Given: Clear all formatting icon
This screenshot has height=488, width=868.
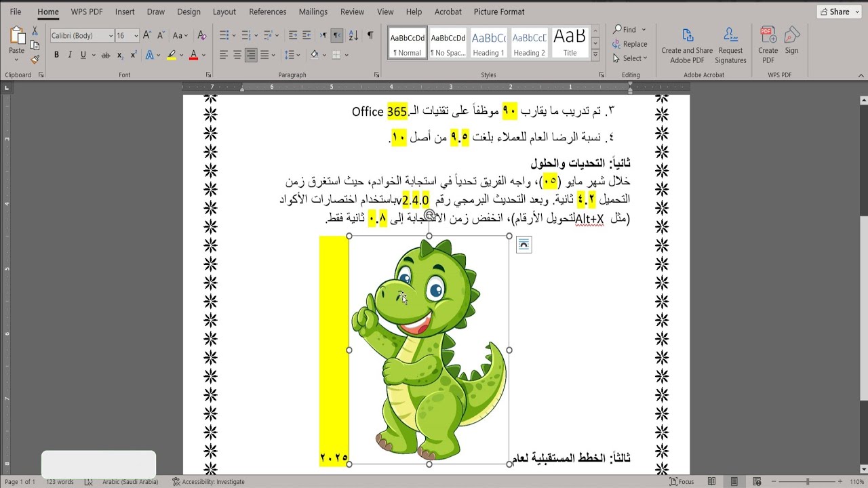Looking at the screenshot, I should coord(201,35).
